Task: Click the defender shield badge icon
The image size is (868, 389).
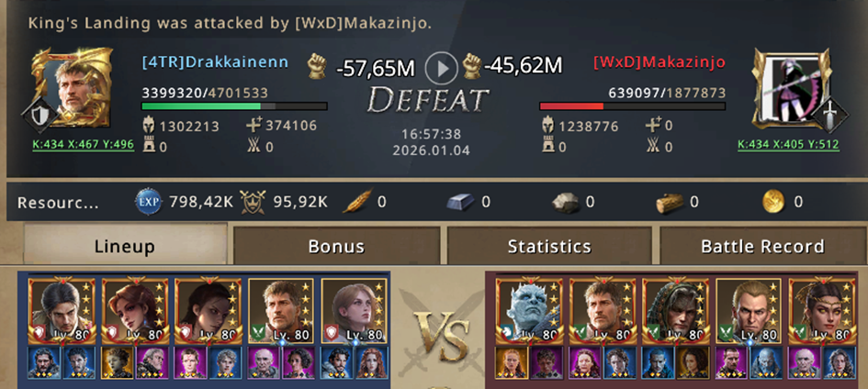Action: click(x=39, y=116)
